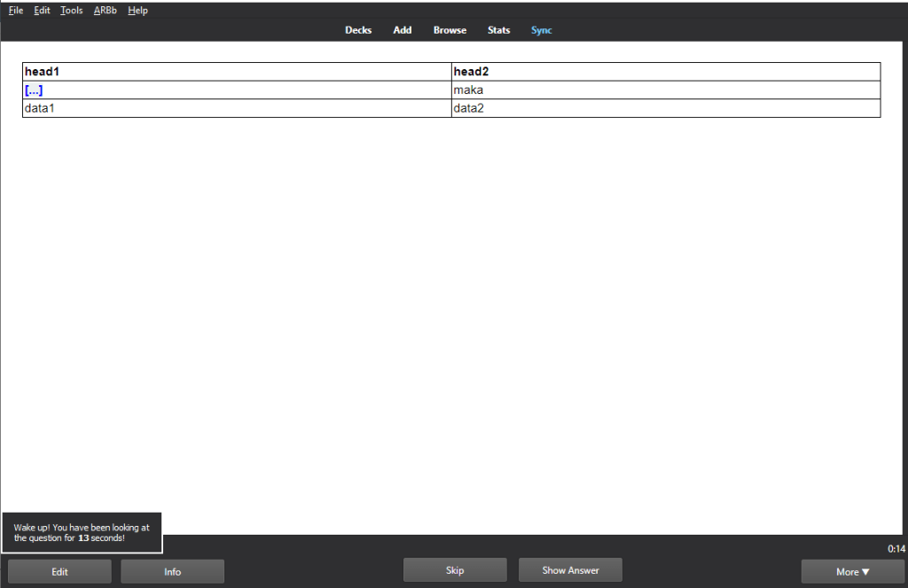This screenshot has width=908, height=588.
Task: Open the Browse card browser
Action: [450, 30]
